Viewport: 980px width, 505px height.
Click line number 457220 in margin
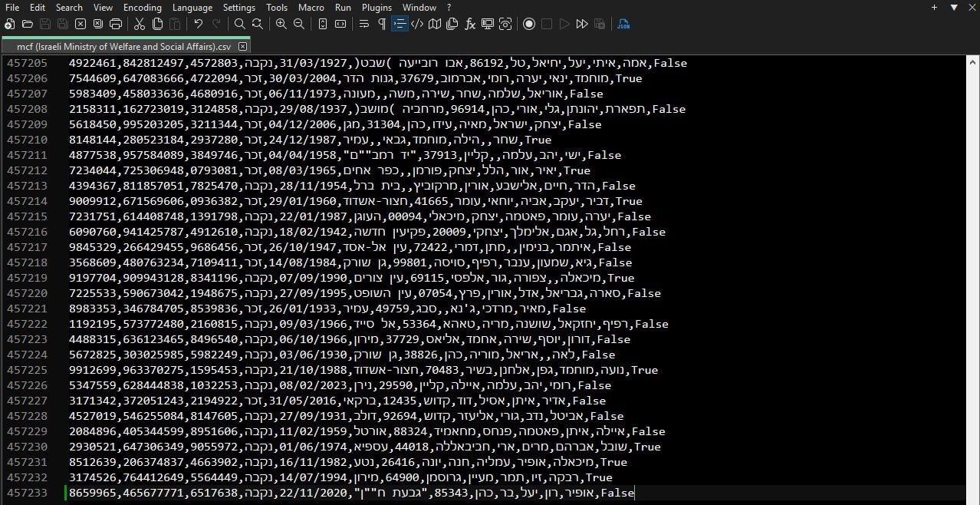[27, 293]
